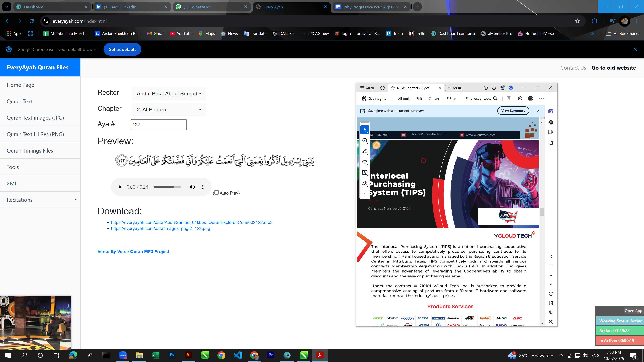Open the comments panel in Acrobat right rail
Viewport: 644px width, 362px height.
click(550, 122)
